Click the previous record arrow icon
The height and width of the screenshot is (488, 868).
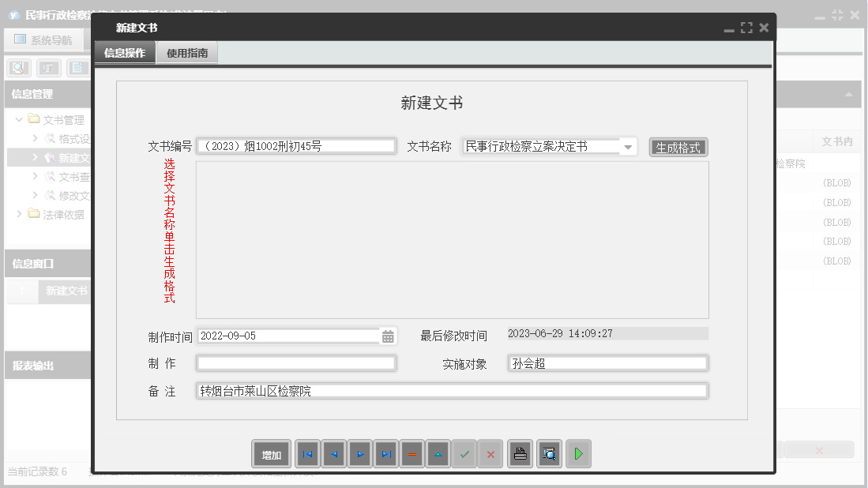coord(333,453)
